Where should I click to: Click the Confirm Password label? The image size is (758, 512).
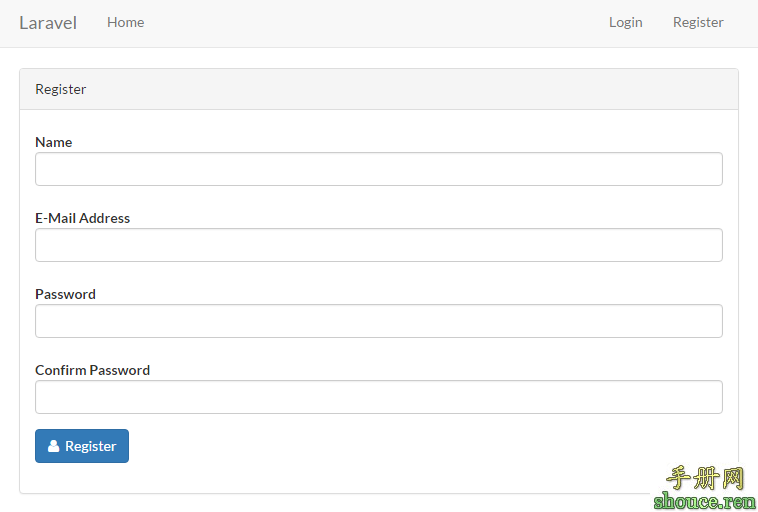92,370
